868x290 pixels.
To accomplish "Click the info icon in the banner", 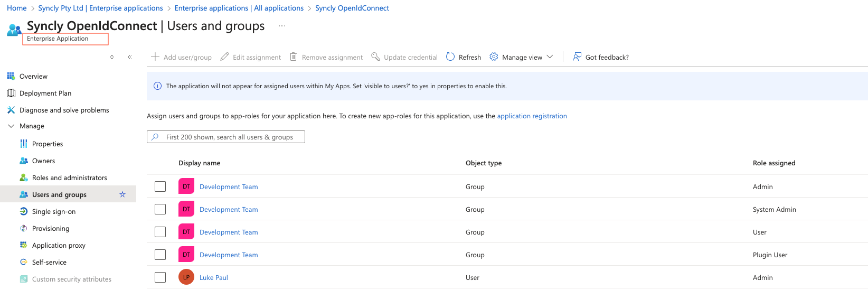I will coord(157,86).
